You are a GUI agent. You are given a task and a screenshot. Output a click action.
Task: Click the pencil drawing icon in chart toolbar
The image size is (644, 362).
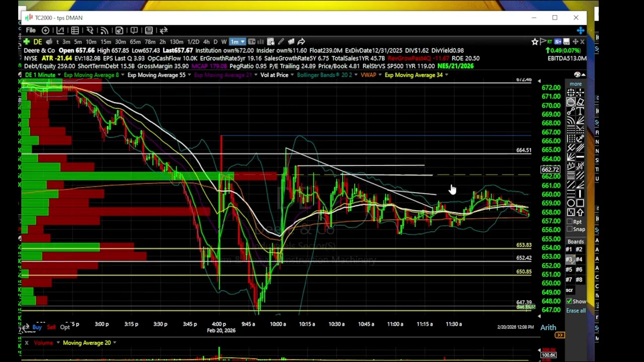pos(281,42)
